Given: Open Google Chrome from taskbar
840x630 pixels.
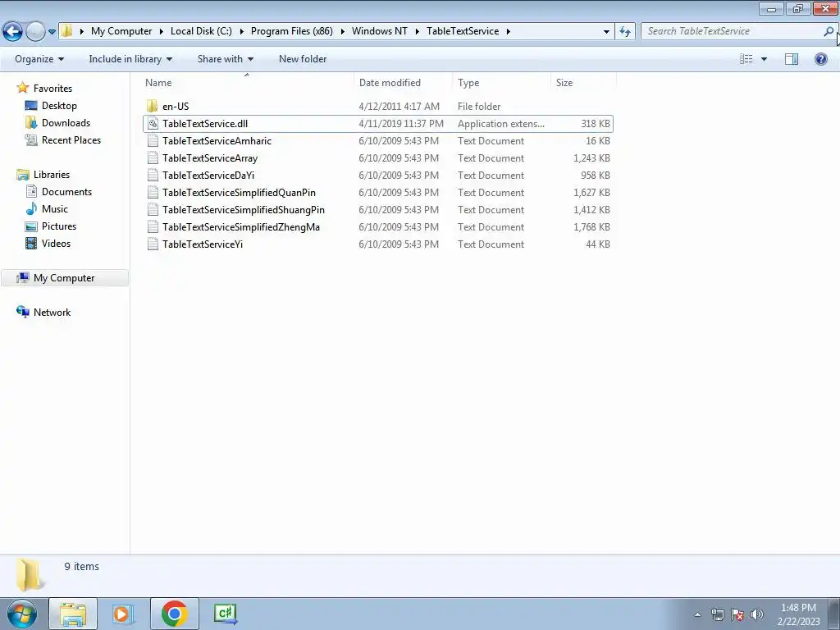Looking at the screenshot, I should 174,614.
